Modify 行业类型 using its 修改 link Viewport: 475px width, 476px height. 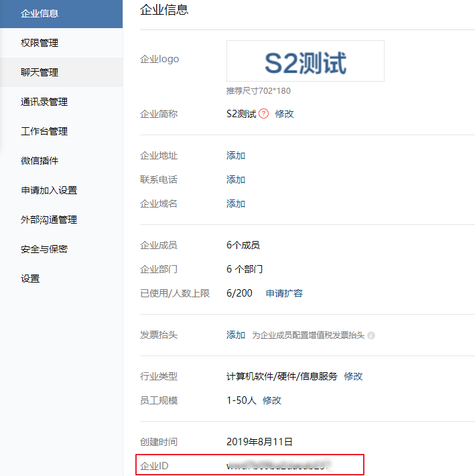[353, 376]
